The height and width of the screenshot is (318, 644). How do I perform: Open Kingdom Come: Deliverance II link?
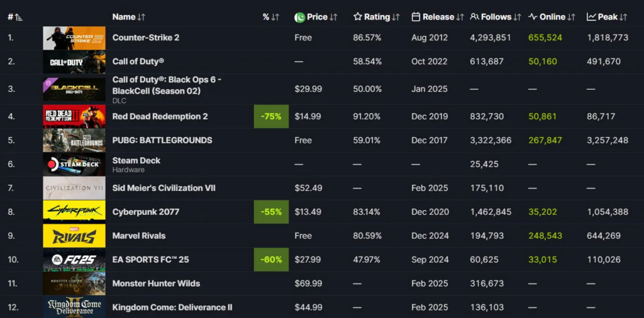(x=172, y=307)
